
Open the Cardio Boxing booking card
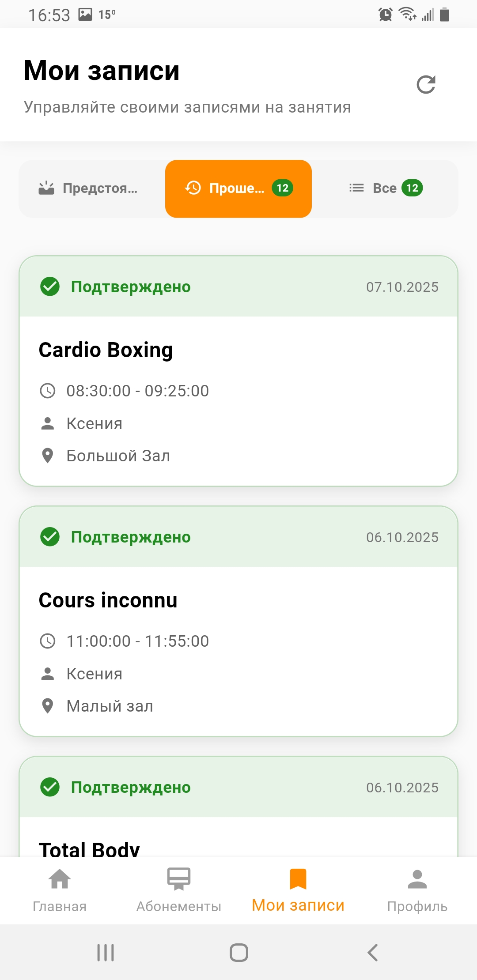pyautogui.click(x=238, y=397)
